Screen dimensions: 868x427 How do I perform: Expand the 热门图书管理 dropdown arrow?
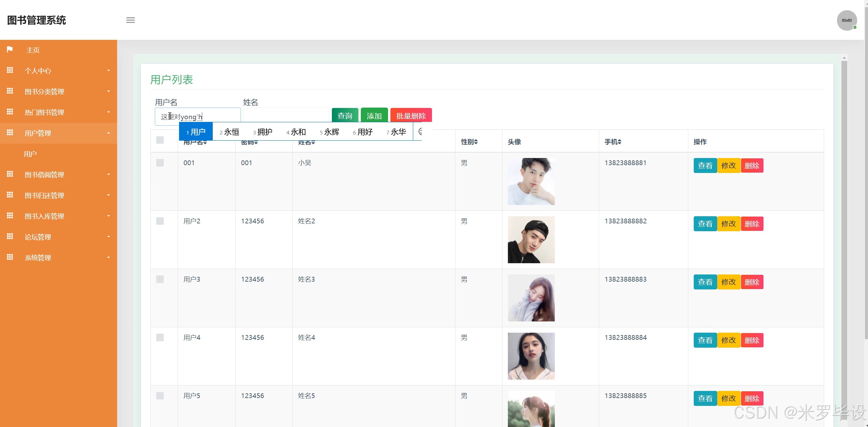109,112
